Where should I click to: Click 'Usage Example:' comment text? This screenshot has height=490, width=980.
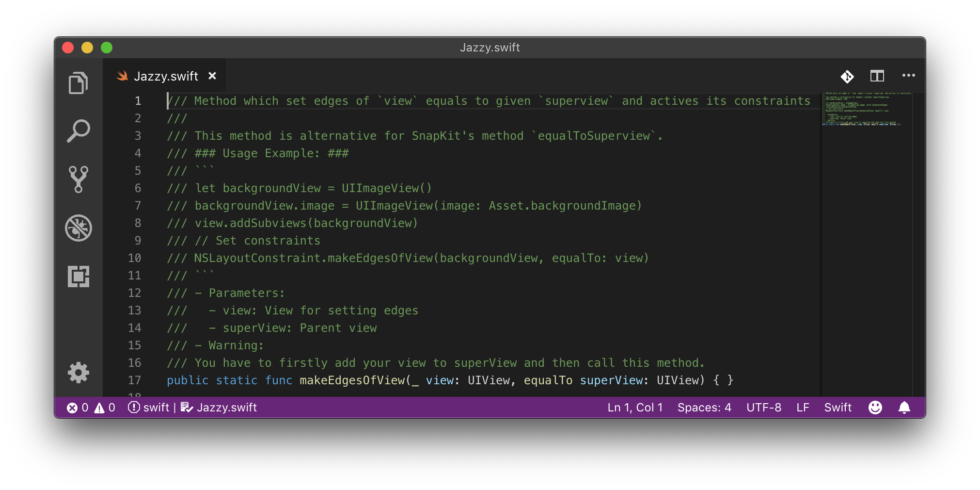[x=271, y=153]
